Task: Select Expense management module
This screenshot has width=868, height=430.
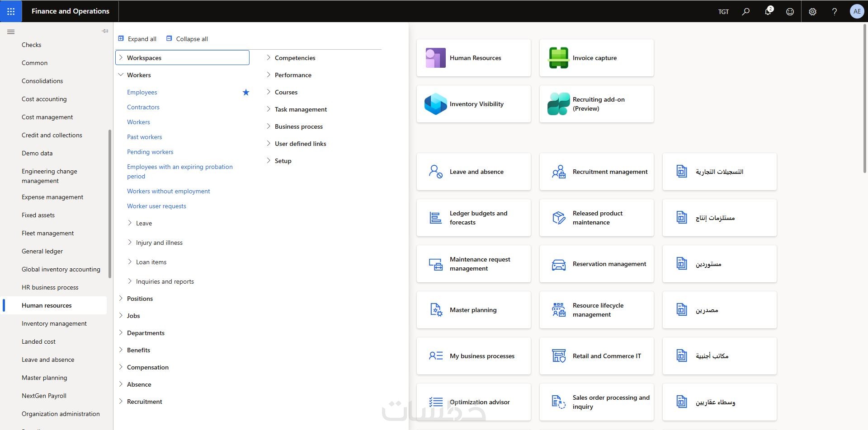Action: pyautogui.click(x=52, y=197)
